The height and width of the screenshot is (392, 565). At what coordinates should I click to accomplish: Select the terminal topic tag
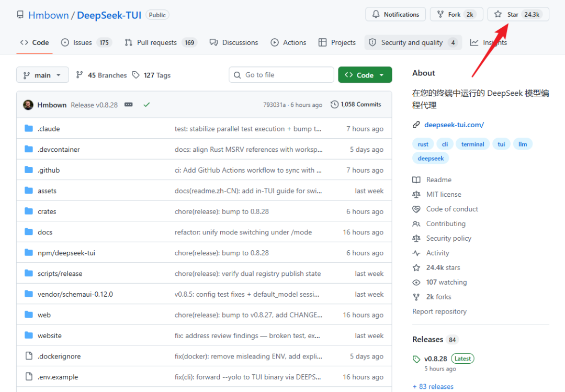pyautogui.click(x=473, y=144)
